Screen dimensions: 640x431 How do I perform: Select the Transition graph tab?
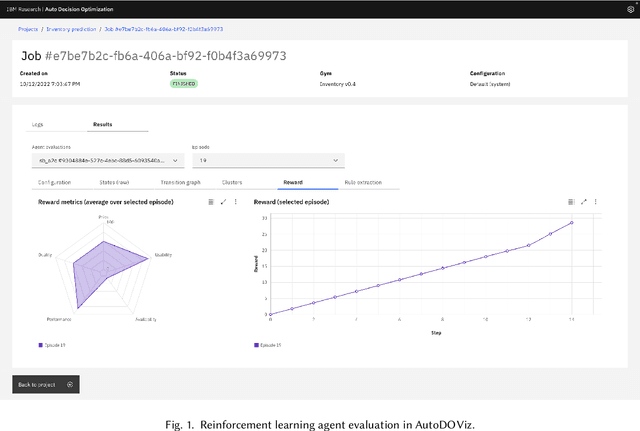click(180, 183)
